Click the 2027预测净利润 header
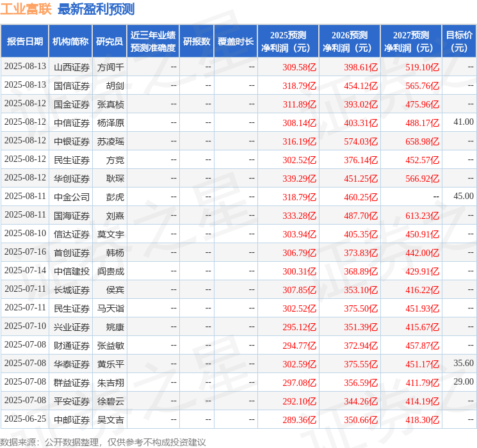477x448 pixels. [411, 42]
